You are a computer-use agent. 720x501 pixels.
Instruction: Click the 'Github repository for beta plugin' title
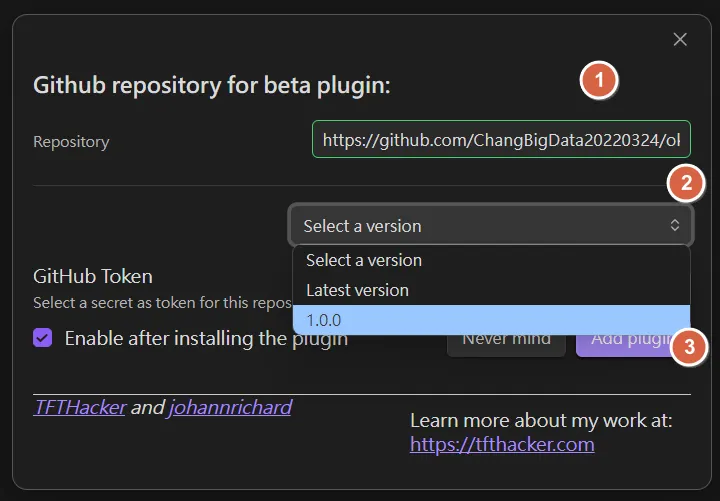point(211,85)
